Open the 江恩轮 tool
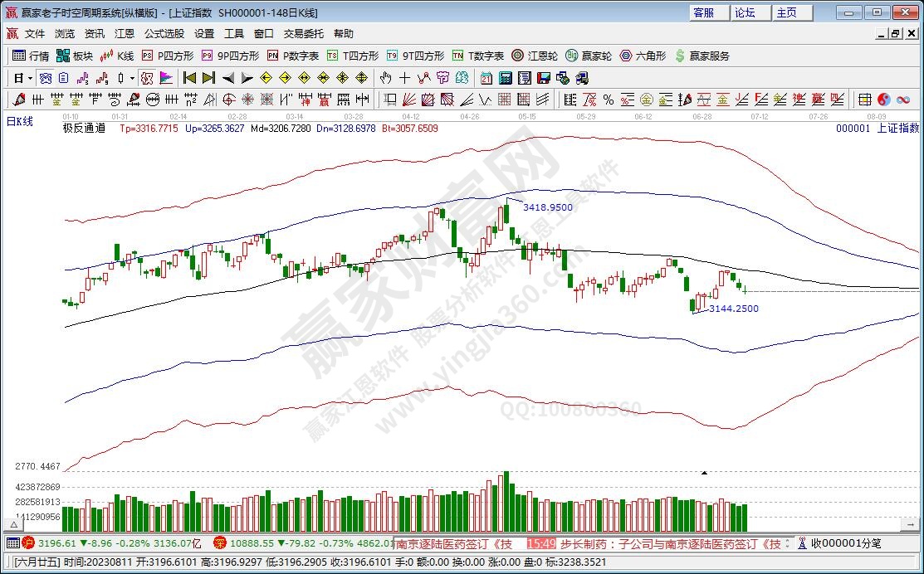This screenshot has width=924, height=574. point(535,56)
